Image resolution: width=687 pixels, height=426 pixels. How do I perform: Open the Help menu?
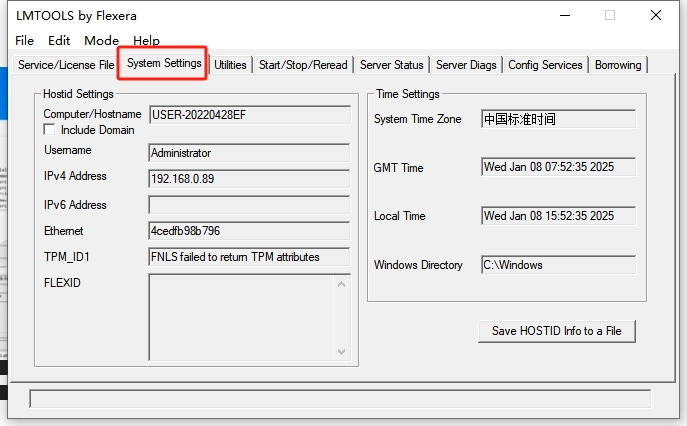click(146, 41)
